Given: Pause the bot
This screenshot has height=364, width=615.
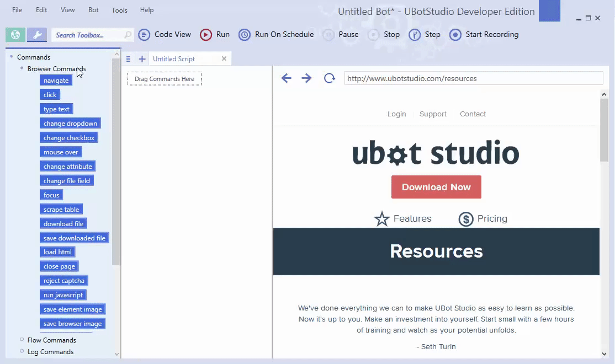Looking at the screenshot, I should [x=341, y=35].
